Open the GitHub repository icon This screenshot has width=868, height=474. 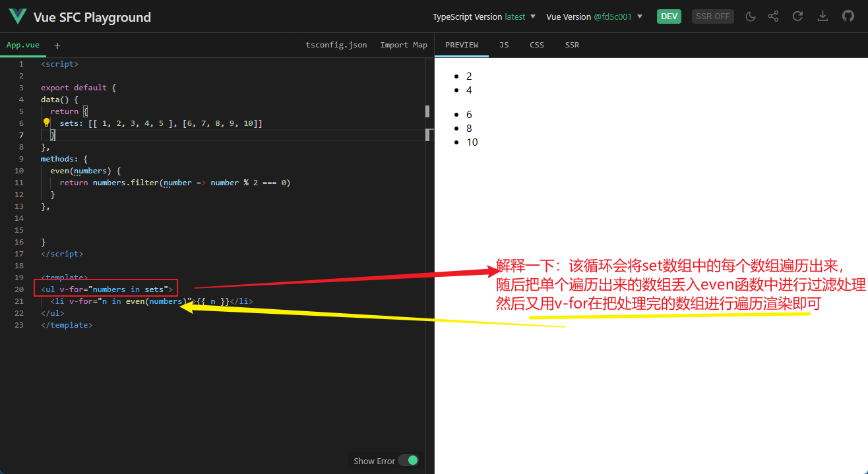coord(848,16)
